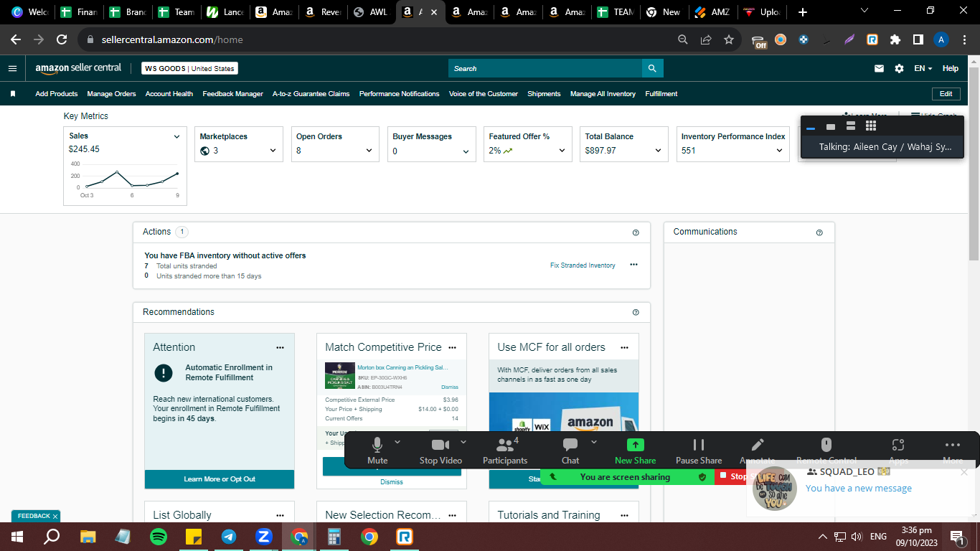Open Telegram from the Windows taskbar
This screenshot has height=551, width=980.
point(229,536)
